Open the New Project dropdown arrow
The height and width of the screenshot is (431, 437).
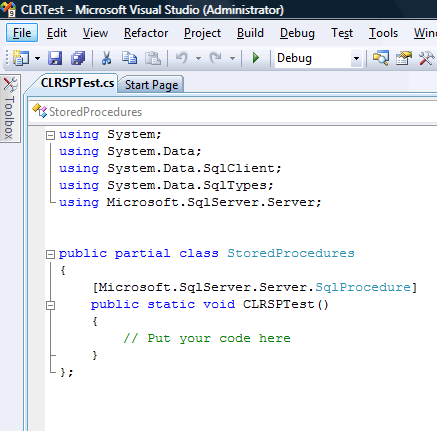[x=37, y=59]
